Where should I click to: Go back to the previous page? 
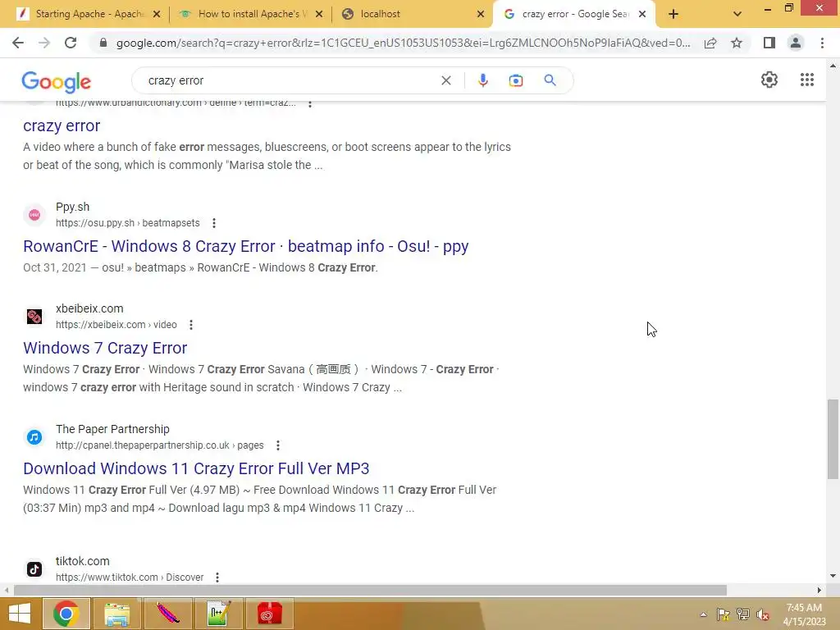pyautogui.click(x=18, y=43)
